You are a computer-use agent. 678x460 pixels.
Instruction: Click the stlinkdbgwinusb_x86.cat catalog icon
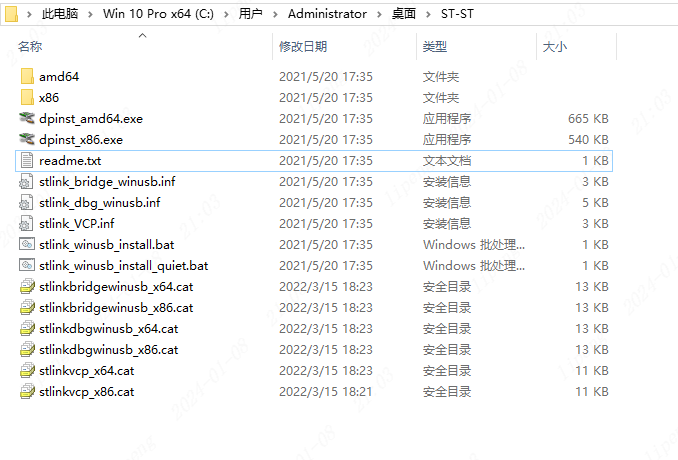(27, 349)
